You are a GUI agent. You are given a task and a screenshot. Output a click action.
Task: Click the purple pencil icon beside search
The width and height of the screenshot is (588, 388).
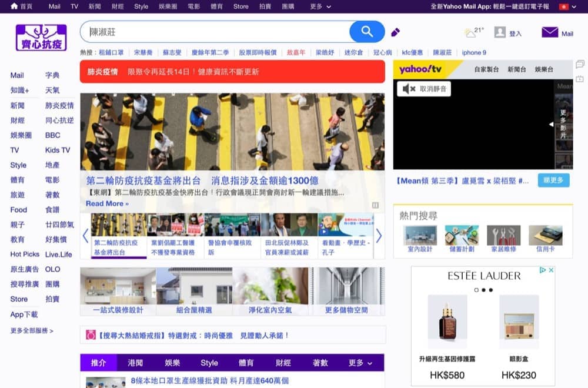(396, 32)
